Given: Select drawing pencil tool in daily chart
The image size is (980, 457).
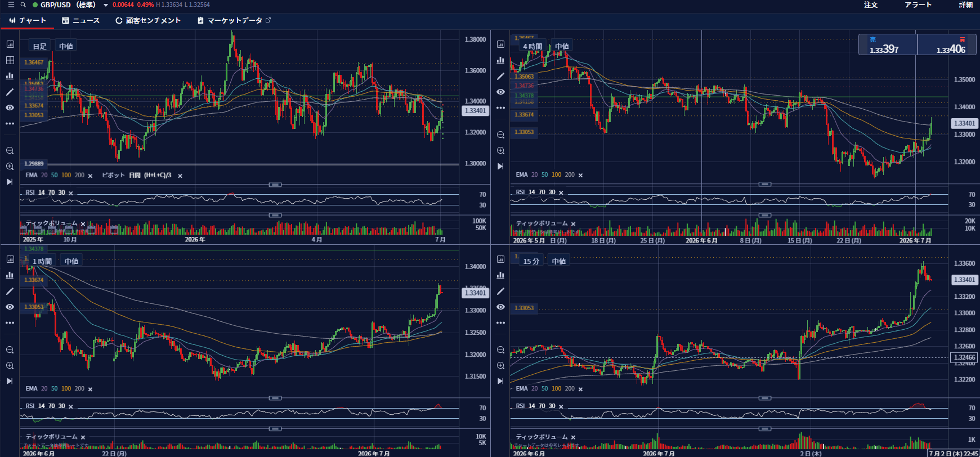Looking at the screenshot, I should (x=10, y=92).
